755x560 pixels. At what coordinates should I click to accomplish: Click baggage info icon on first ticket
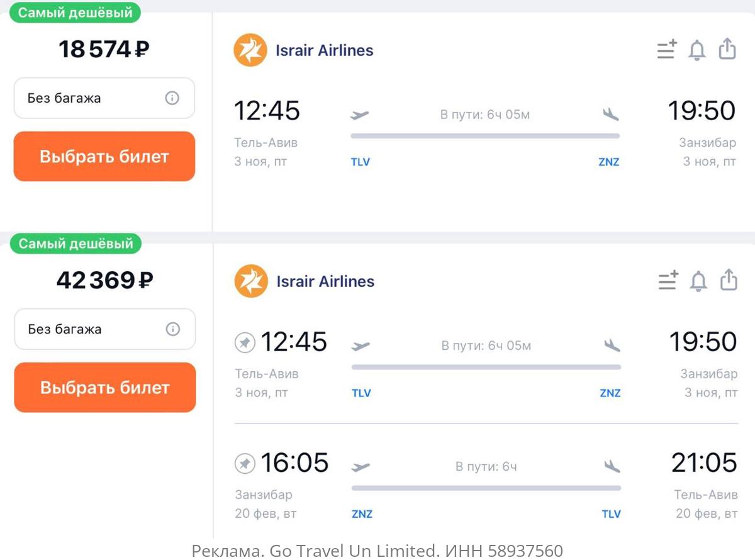(172, 98)
